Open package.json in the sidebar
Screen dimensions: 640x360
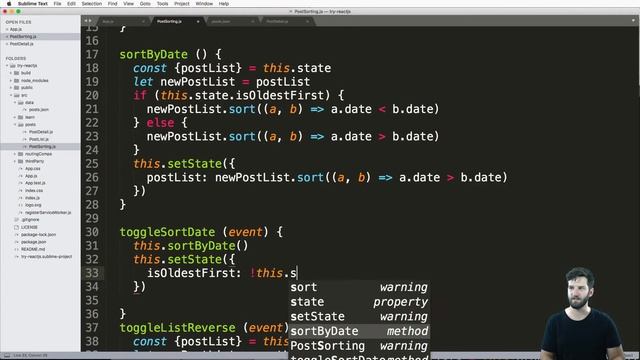[x=33, y=242]
